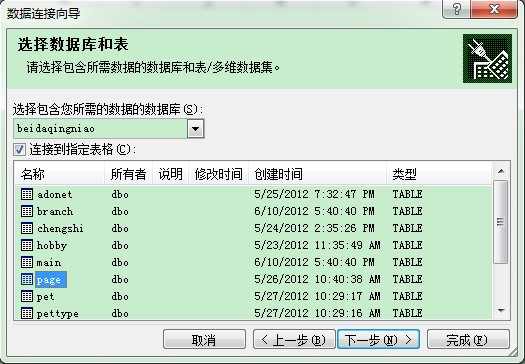Click TABLE type in branch row
The image size is (525, 364).
pos(407,211)
